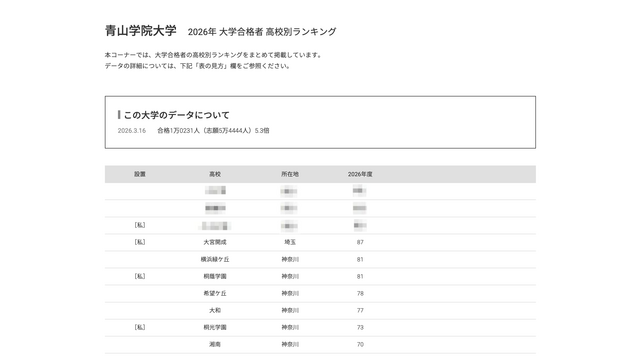Click the school name 湘南
The image size is (640, 360).
[x=215, y=344]
